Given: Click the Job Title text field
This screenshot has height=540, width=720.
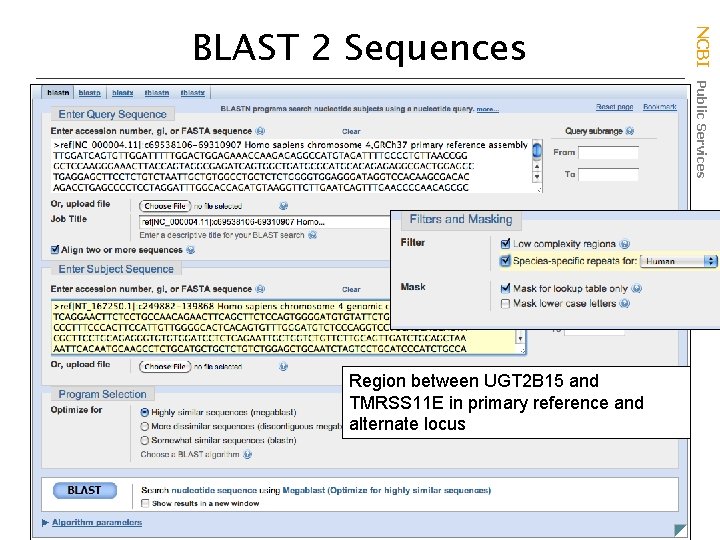Looking at the screenshot, I should (264, 222).
